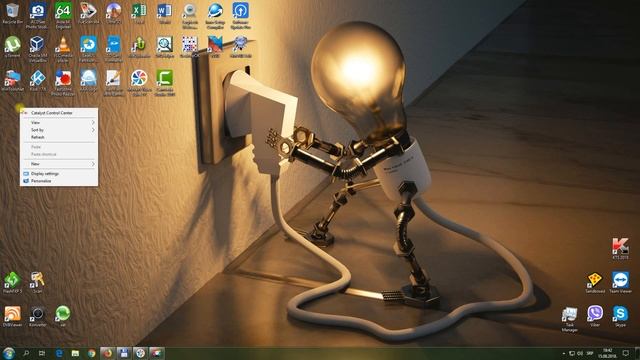Choose Personalize in the context menu
This screenshot has width=640, height=360.
tap(59, 181)
